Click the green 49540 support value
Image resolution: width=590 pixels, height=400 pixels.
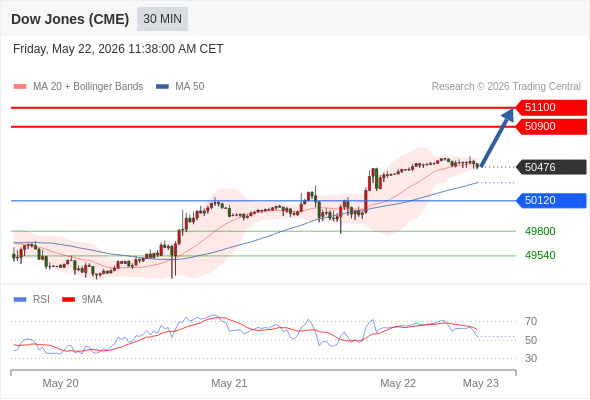pos(540,256)
